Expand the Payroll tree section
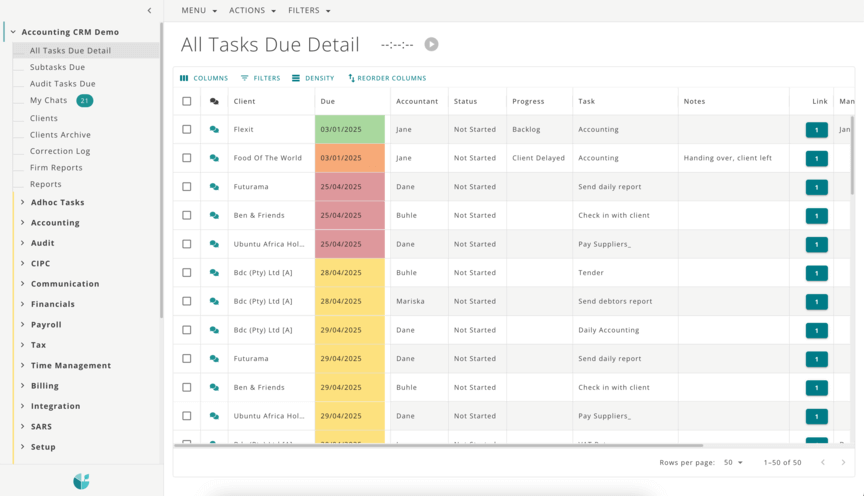864x496 pixels. coord(23,325)
